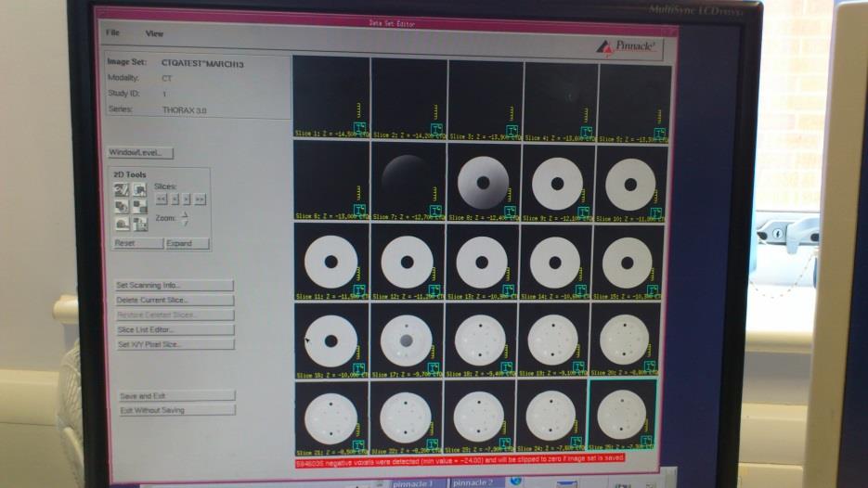
Task: Select the bottom-right tool icon in 2D Tools
Action: point(140,225)
